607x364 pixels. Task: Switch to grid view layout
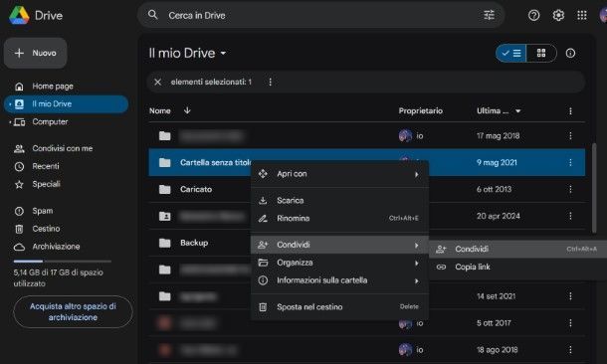[x=541, y=53]
